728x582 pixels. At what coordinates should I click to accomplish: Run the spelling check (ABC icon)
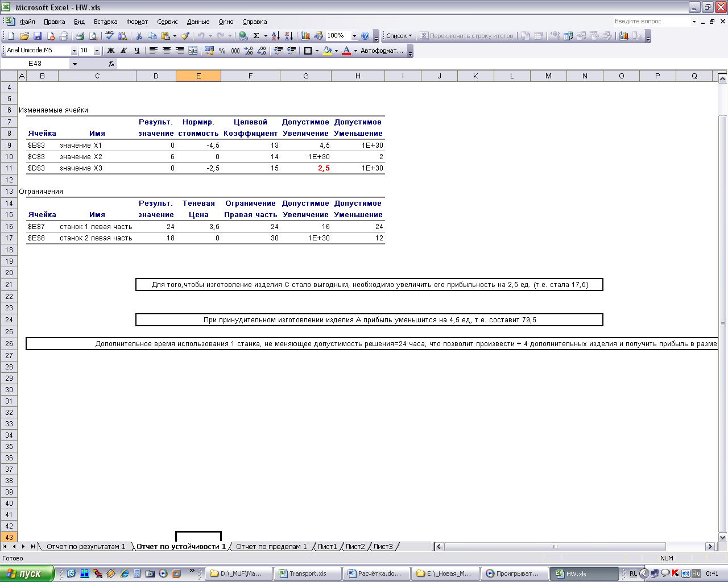(110, 36)
